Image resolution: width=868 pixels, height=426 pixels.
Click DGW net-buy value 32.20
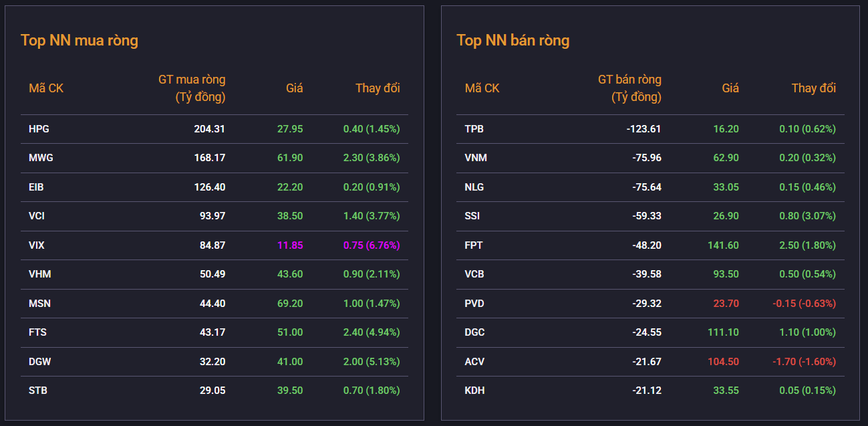click(212, 362)
